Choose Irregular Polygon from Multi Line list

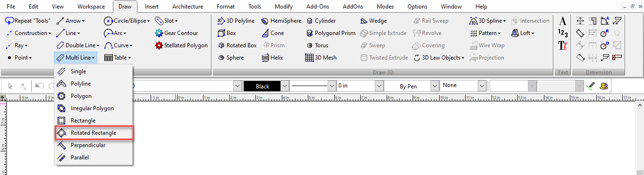(x=92, y=108)
